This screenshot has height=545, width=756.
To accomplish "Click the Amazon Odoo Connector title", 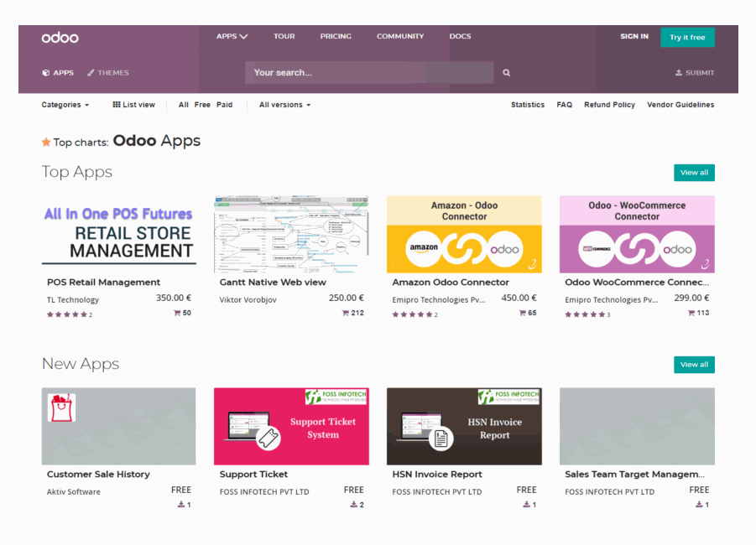I will (x=451, y=283).
